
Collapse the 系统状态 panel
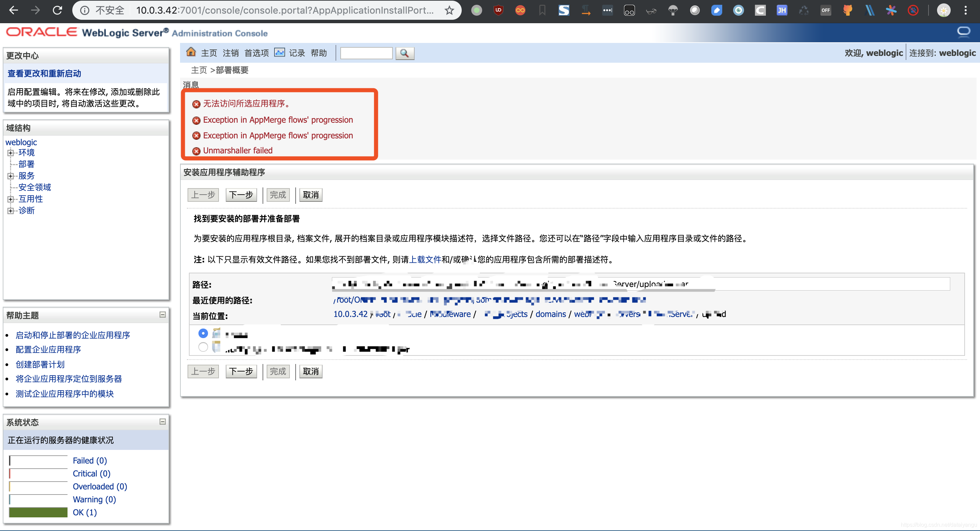pyautogui.click(x=162, y=422)
